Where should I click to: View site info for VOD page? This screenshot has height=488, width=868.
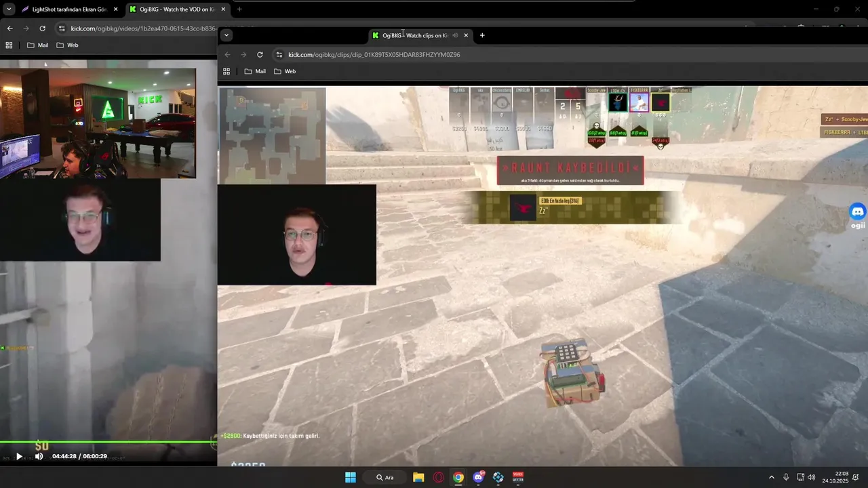tap(62, 28)
